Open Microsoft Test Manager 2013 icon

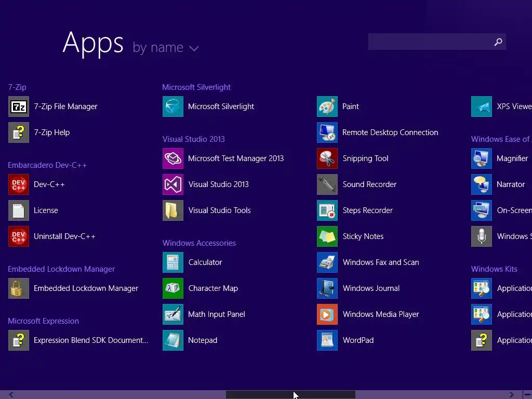pos(173,158)
